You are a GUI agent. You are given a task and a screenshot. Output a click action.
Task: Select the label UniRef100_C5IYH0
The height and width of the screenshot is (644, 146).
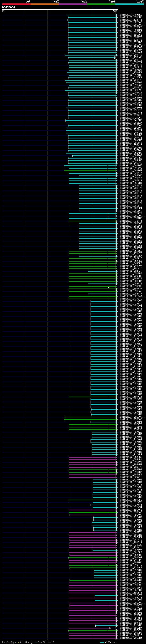[x=131, y=183]
